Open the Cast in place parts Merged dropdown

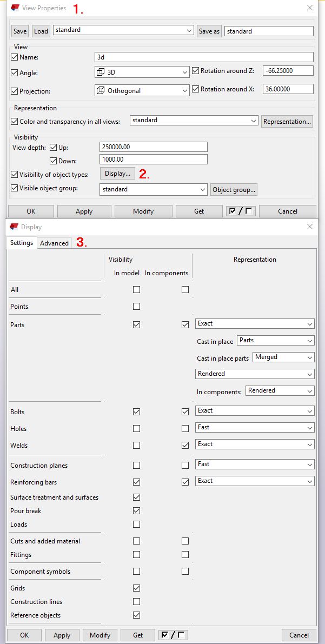click(x=283, y=357)
